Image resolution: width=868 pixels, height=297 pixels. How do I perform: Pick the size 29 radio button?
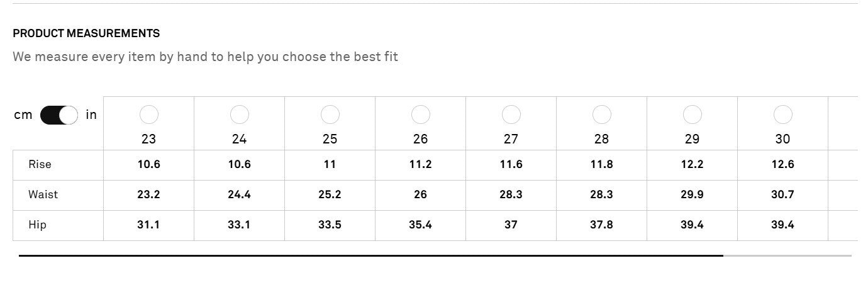[693, 115]
